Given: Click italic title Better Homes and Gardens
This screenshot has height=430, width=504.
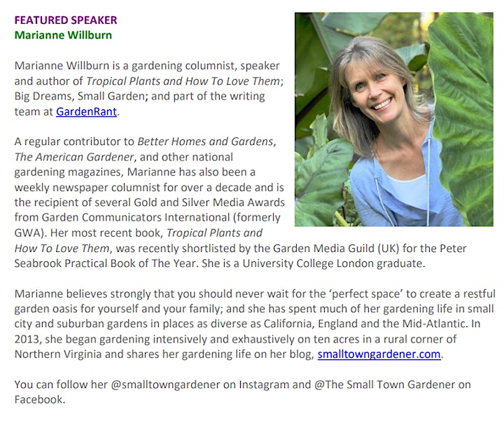Looking at the screenshot, I should click(x=205, y=141).
